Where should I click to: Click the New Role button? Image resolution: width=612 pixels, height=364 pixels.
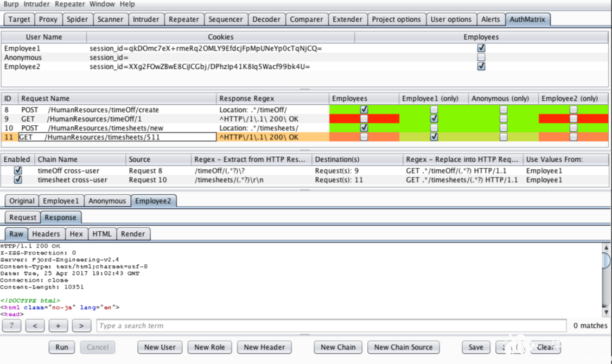click(x=209, y=347)
